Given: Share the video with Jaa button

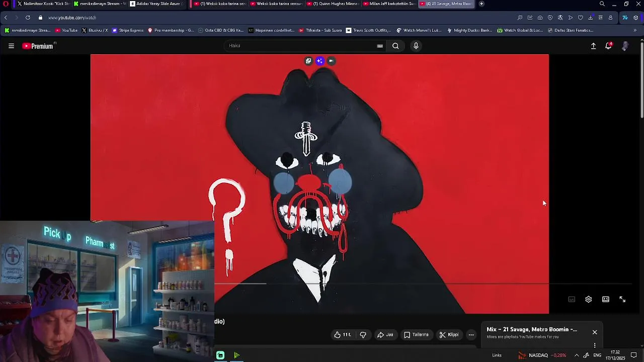Looking at the screenshot, I should (385, 335).
